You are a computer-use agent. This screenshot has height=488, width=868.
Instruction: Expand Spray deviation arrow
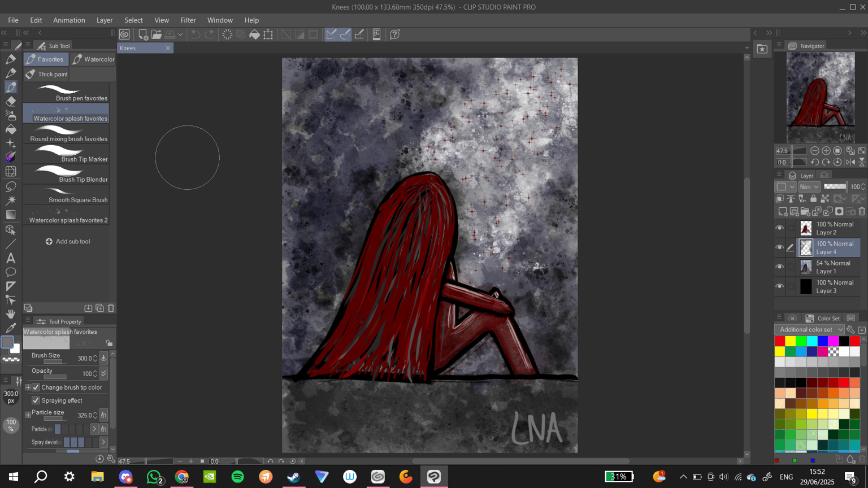tap(103, 442)
